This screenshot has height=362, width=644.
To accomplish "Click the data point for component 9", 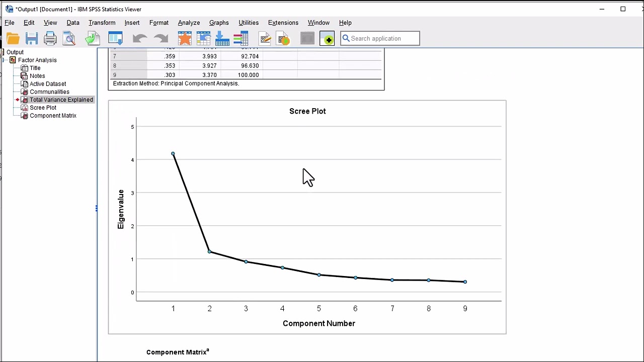I will [x=465, y=282].
